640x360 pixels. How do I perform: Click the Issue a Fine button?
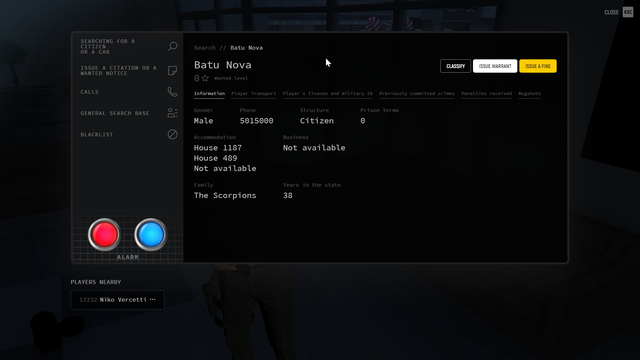538,66
